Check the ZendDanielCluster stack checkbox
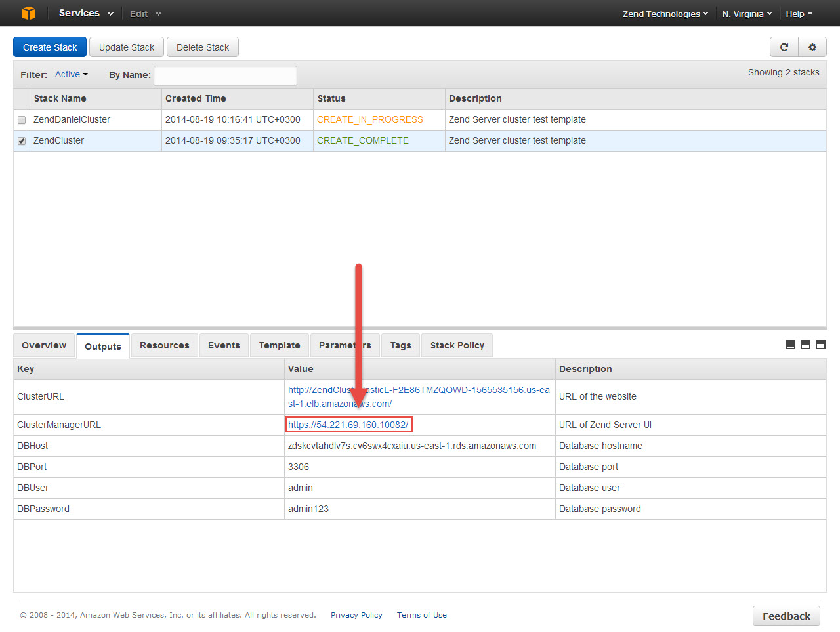840x632 pixels. click(22, 120)
